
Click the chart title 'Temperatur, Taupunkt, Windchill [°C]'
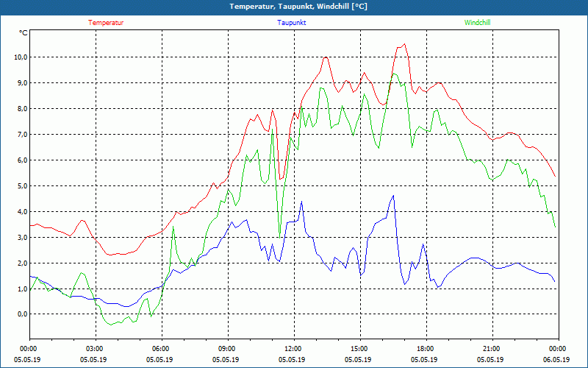pyautogui.click(x=298, y=7)
